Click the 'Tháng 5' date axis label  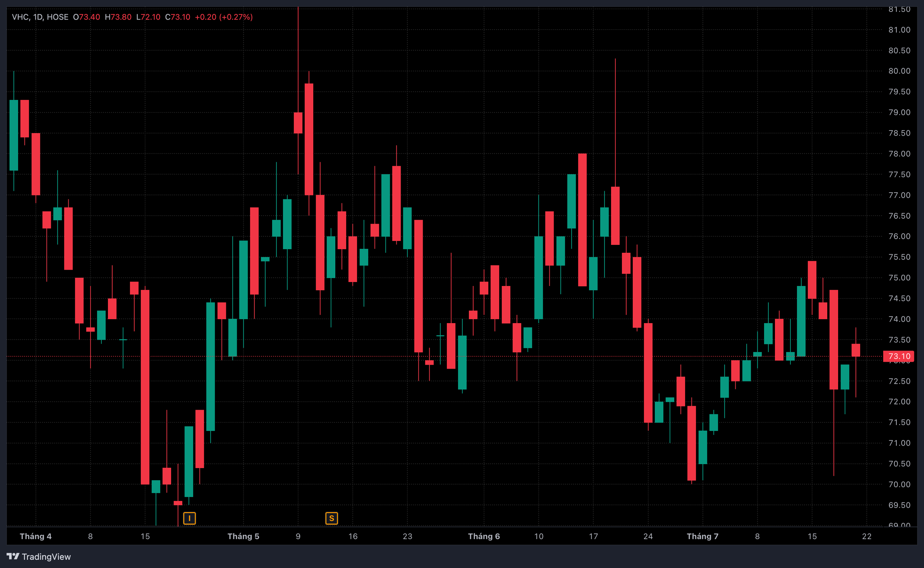tap(244, 537)
